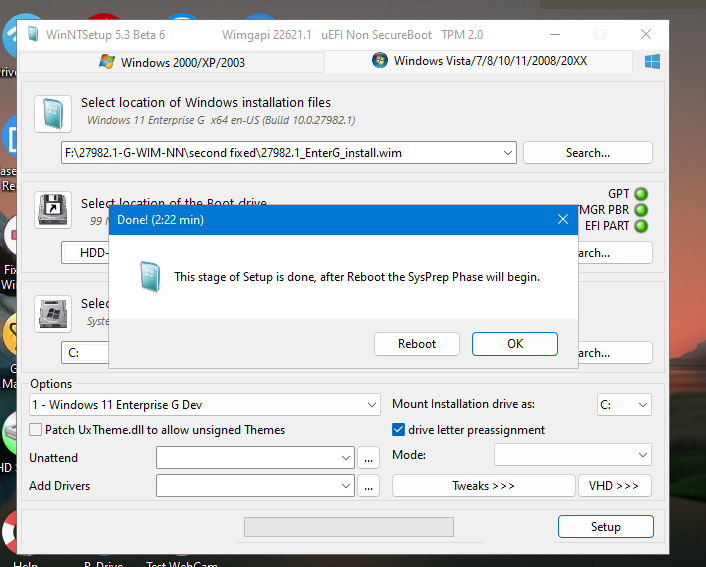Click the Setup button

pos(606,526)
